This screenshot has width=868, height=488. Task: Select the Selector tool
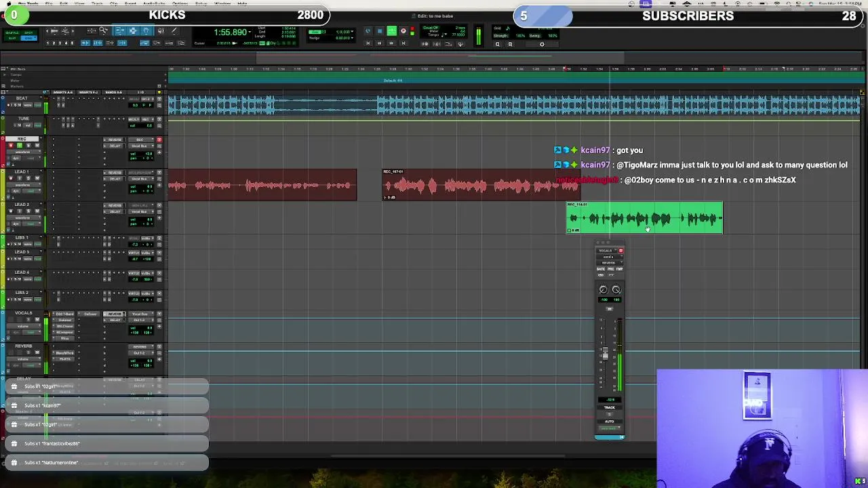[133, 31]
